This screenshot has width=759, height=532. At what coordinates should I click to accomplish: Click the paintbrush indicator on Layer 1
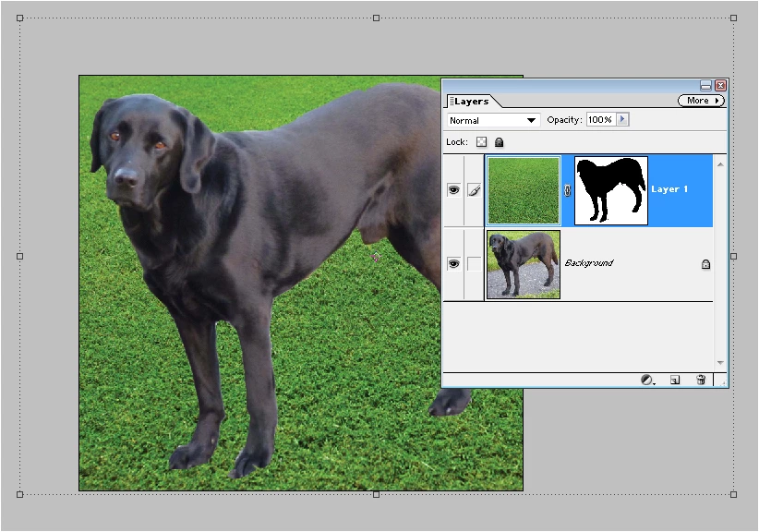point(475,190)
